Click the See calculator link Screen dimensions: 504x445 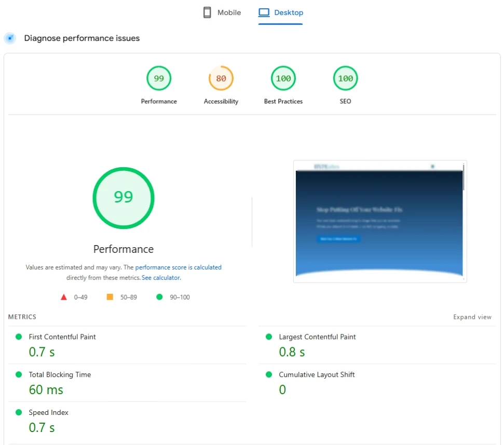tap(161, 278)
